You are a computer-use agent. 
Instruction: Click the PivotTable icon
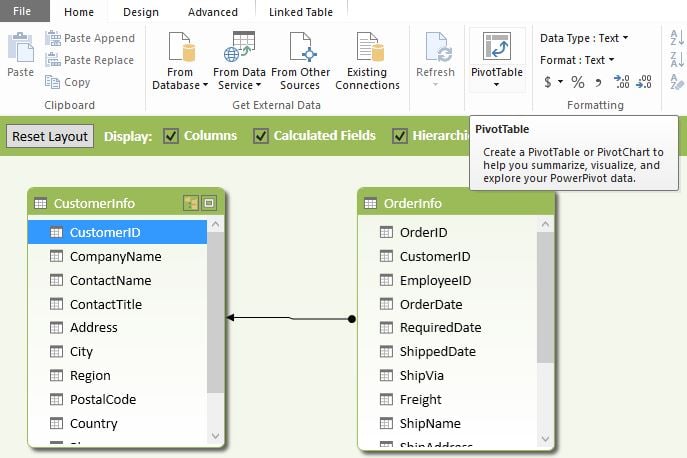497,48
